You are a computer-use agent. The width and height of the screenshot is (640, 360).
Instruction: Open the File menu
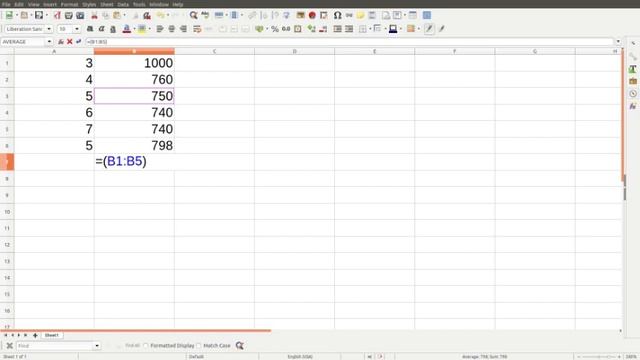[x=6, y=4]
